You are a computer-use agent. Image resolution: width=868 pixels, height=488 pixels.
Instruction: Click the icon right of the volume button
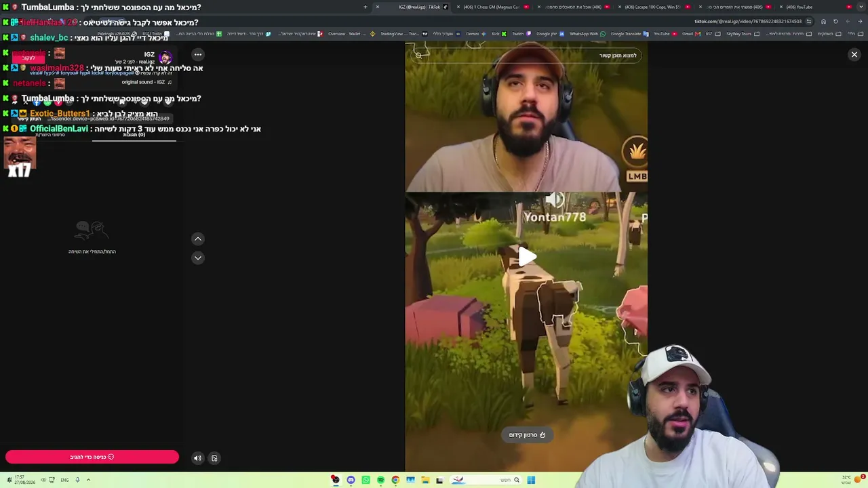(x=214, y=458)
